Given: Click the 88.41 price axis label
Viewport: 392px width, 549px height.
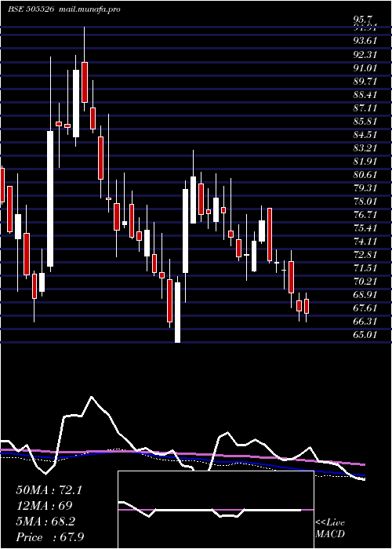Looking at the screenshot, I should click(365, 95).
